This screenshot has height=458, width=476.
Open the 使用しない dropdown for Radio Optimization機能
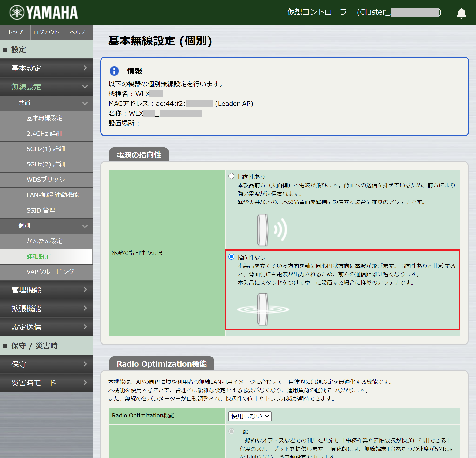pyautogui.click(x=250, y=416)
